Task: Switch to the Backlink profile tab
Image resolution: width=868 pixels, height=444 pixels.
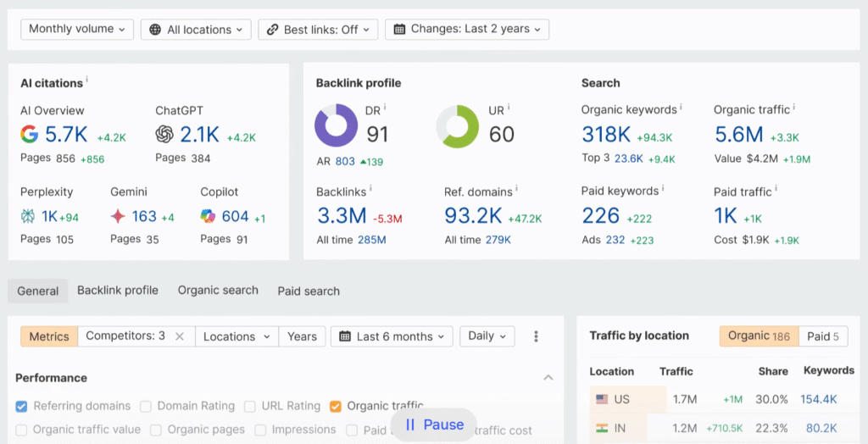Action: tap(118, 291)
